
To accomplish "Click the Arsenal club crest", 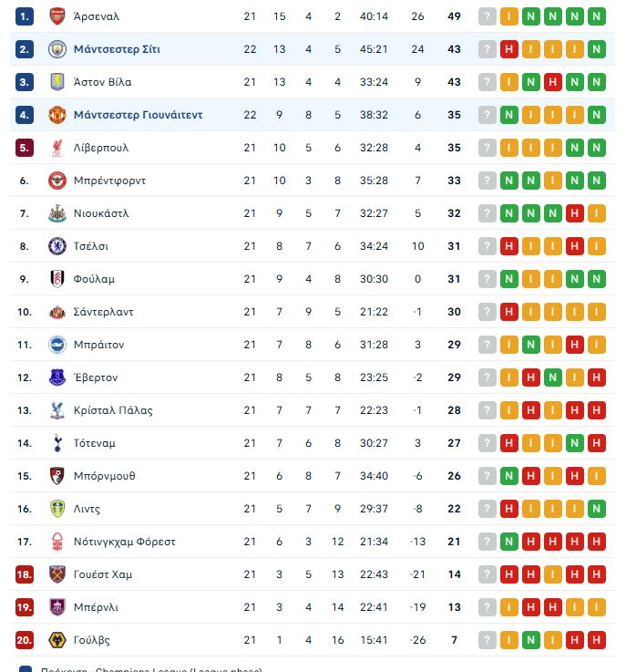I will coord(57,16).
